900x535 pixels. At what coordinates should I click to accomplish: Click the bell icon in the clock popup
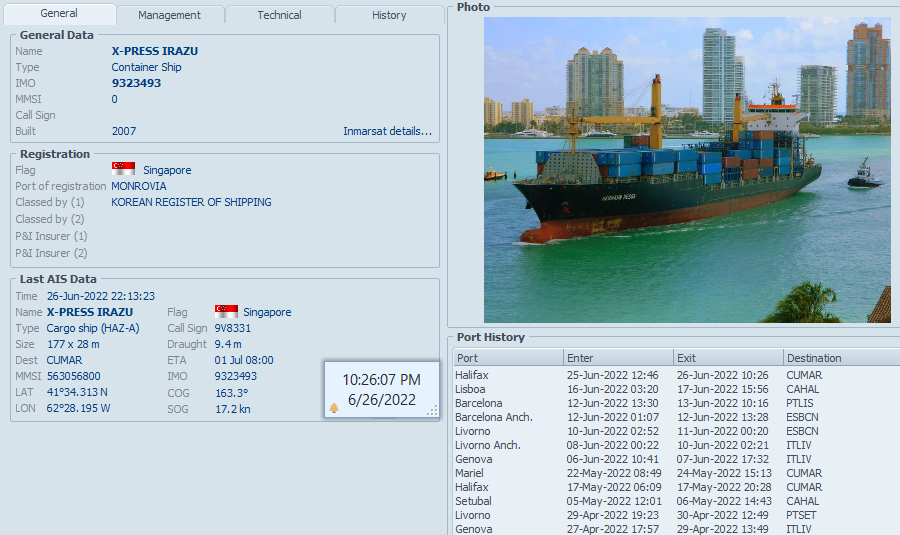click(x=334, y=408)
